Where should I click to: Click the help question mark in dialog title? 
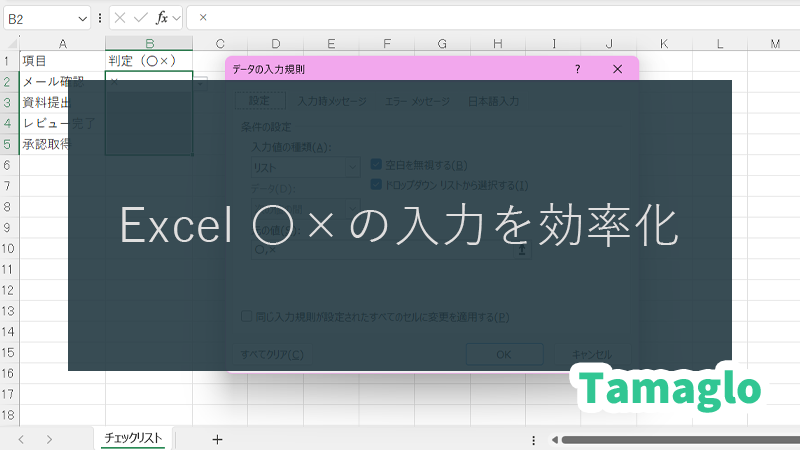pos(577,69)
